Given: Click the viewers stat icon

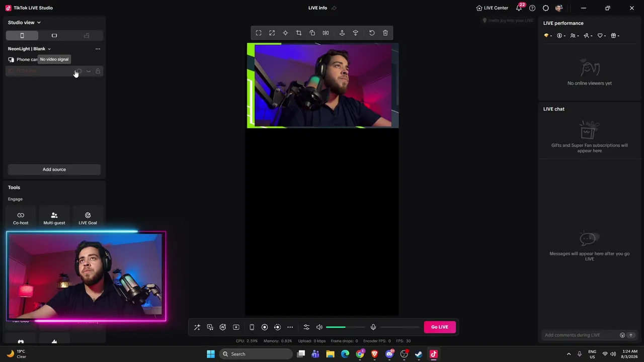Looking at the screenshot, I should [x=574, y=36].
